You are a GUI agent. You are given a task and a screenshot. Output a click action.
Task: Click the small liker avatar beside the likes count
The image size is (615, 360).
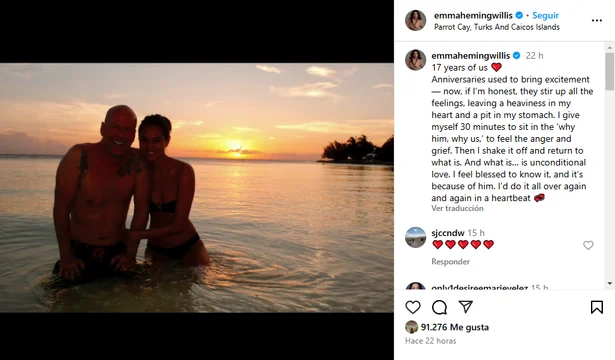[x=411, y=327]
